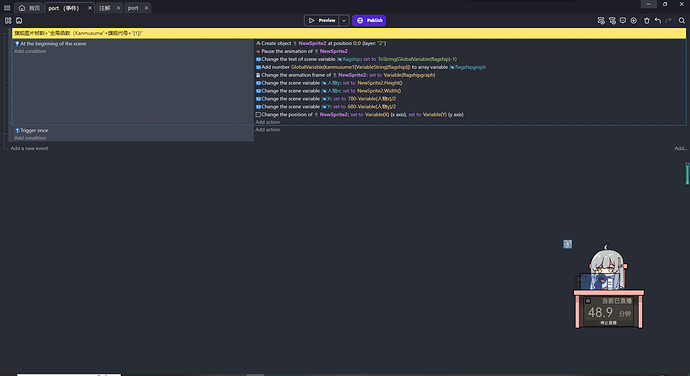
Task: Click the circled-plus add other event icon
Action: pos(634,20)
